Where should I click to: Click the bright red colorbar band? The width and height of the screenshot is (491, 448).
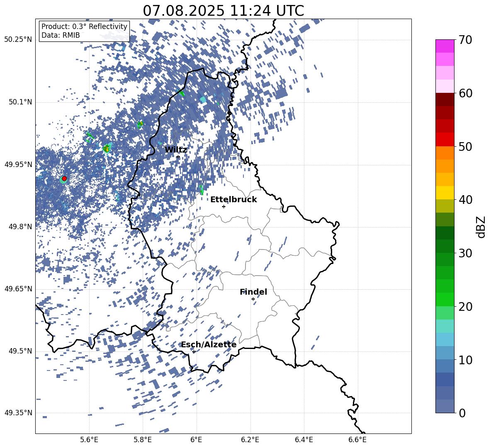[445, 140]
